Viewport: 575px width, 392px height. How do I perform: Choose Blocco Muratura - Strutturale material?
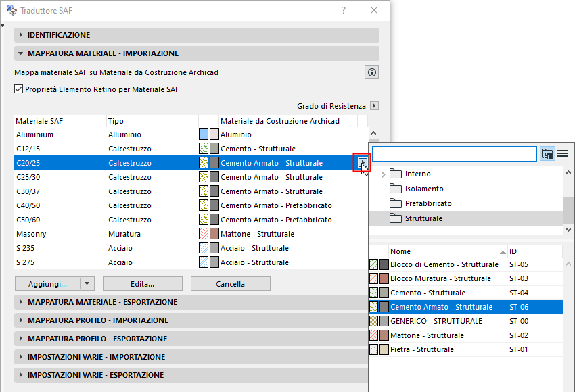coord(465,278)
